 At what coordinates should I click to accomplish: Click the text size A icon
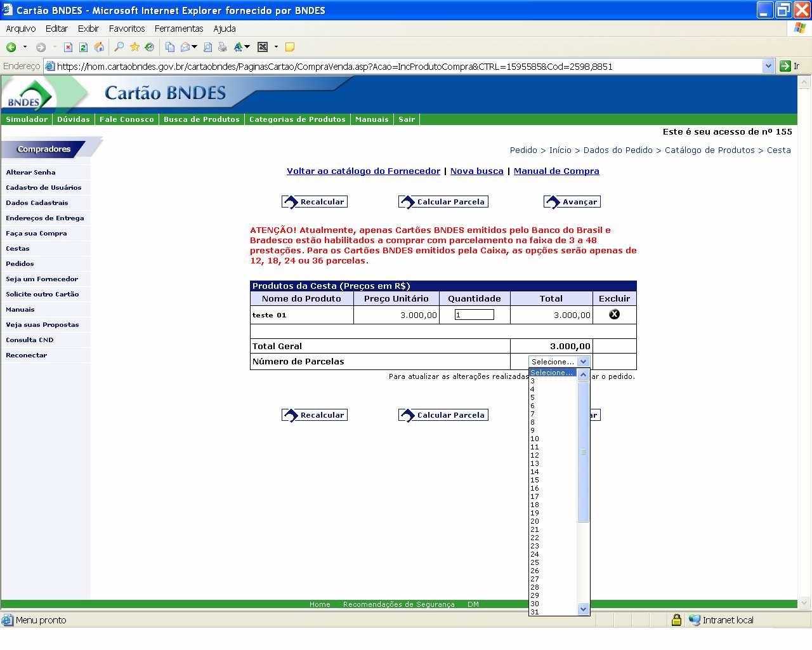tap(238, 47)
